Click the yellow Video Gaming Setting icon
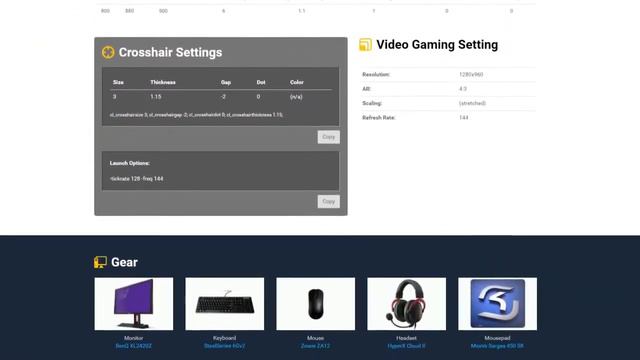The width and height of the screenshot is (640, 360). pyautogui.click(x=365, y=44)
